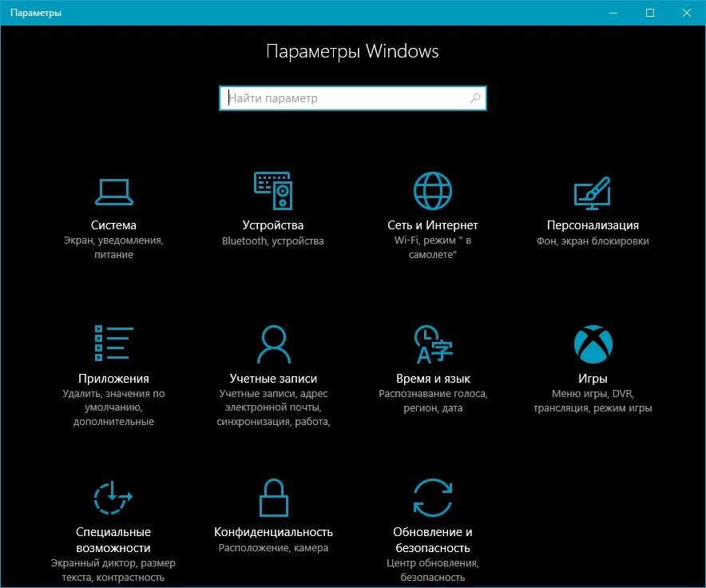Click the Персонализация heading

tap(593, 224)
